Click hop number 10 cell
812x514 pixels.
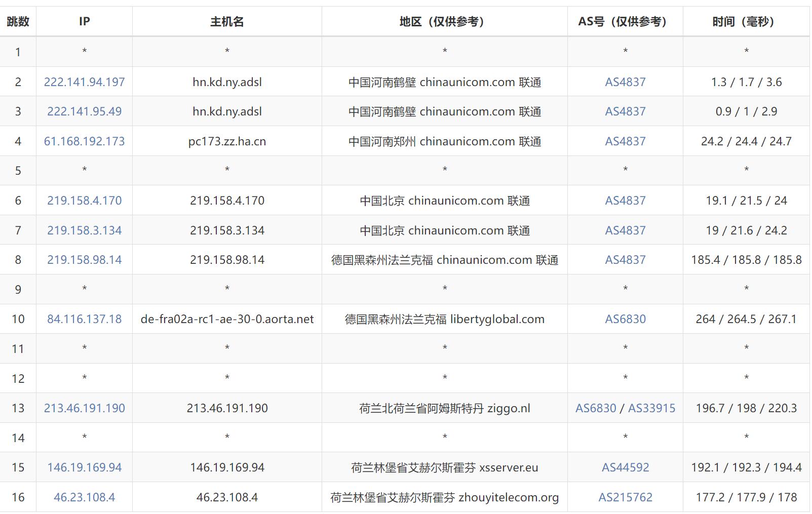(18, 319)
